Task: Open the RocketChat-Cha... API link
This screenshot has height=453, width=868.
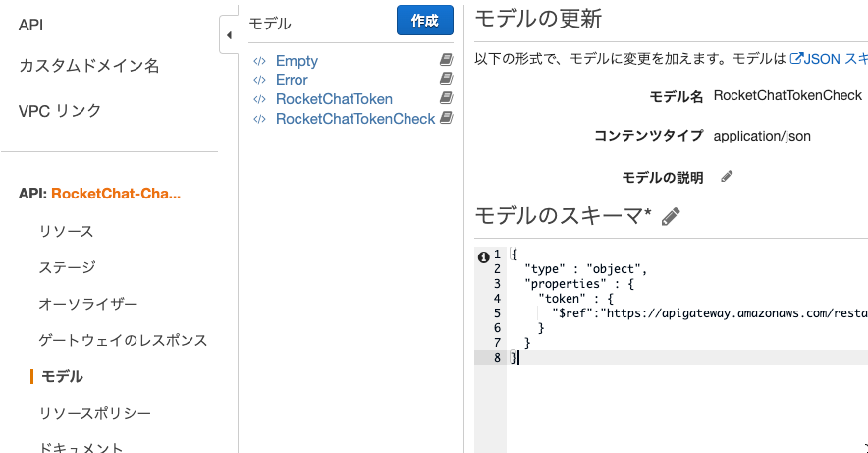Action: [x=116, y=194]
